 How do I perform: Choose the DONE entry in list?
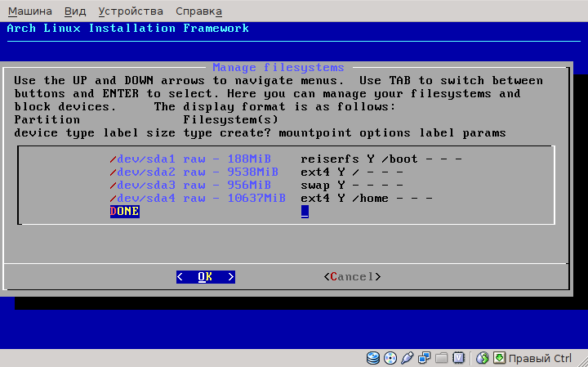click(124, 211)
